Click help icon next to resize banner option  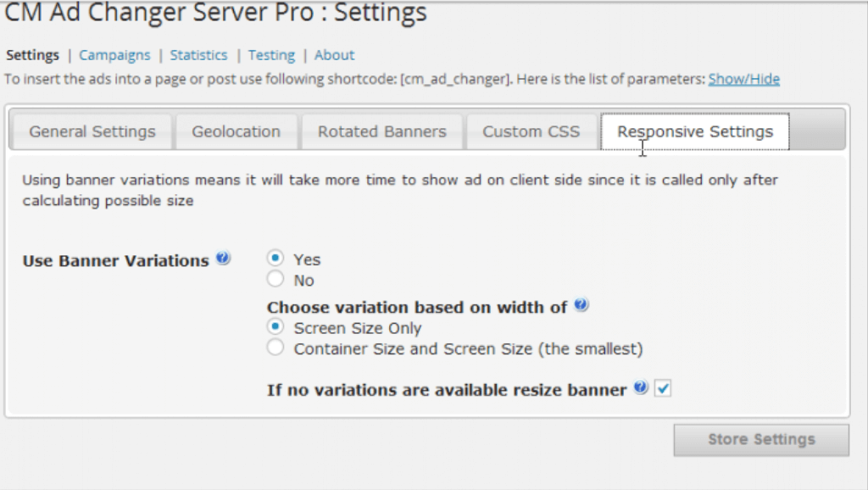pyautogui.click(x=641, y=388)
